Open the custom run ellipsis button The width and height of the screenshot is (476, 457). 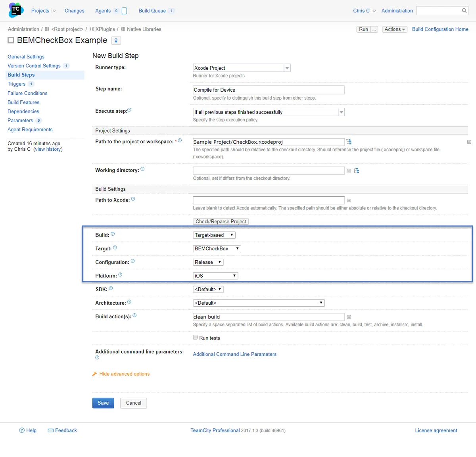click(x=374, y=29)
